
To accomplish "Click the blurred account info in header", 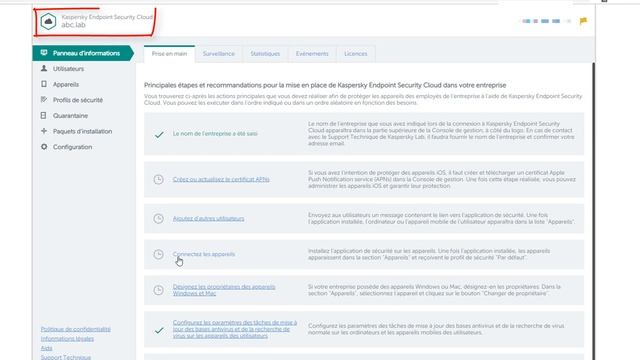I will pyautogui.click(x=547, y=21).
